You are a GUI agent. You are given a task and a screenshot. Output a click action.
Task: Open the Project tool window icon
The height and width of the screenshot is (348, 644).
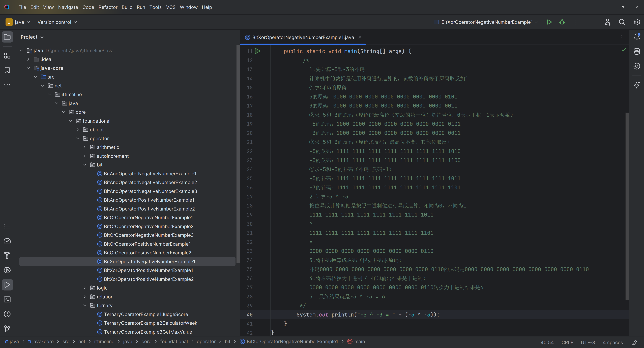[x=7, y=37]
